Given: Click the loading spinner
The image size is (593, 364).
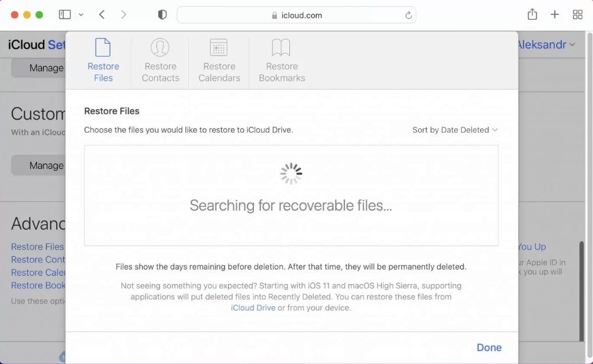Looking at the screenshot, I should pos(291,173).
